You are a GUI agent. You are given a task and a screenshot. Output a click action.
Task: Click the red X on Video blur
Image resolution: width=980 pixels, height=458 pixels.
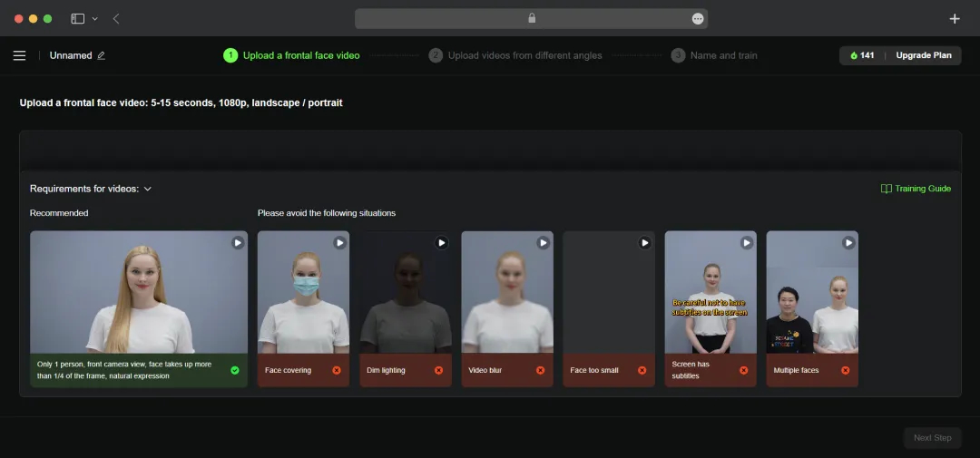[541, 370]
